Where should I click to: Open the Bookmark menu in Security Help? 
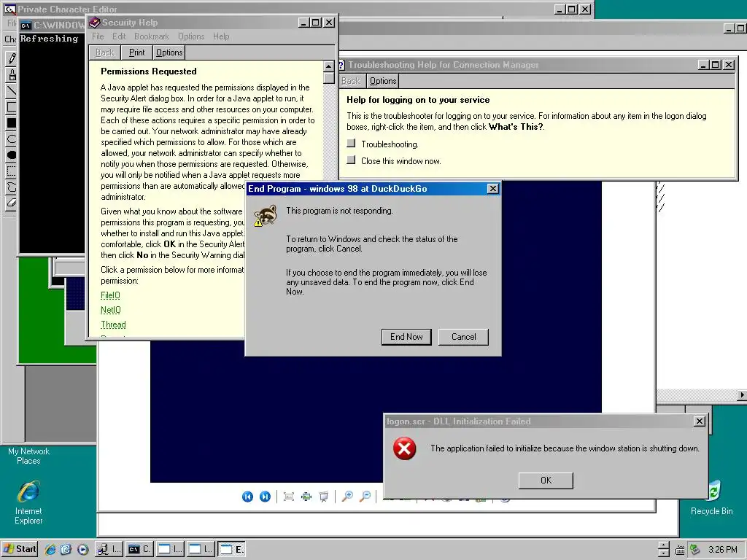pyautogui.click(x=152, y=36)
